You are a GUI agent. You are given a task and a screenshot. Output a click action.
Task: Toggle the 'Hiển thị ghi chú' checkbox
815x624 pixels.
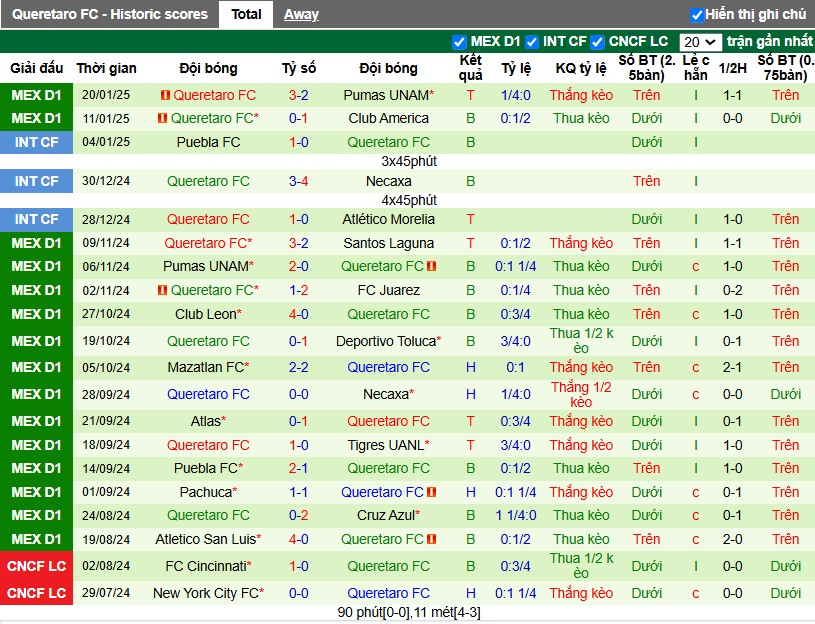696,15
